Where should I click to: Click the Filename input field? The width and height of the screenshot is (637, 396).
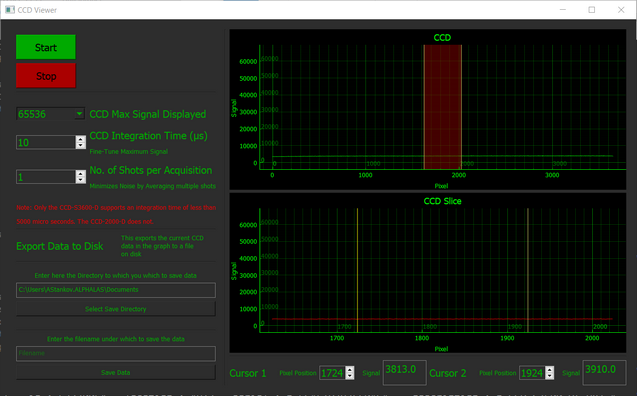pyautogui.click(x=116, y=353)
